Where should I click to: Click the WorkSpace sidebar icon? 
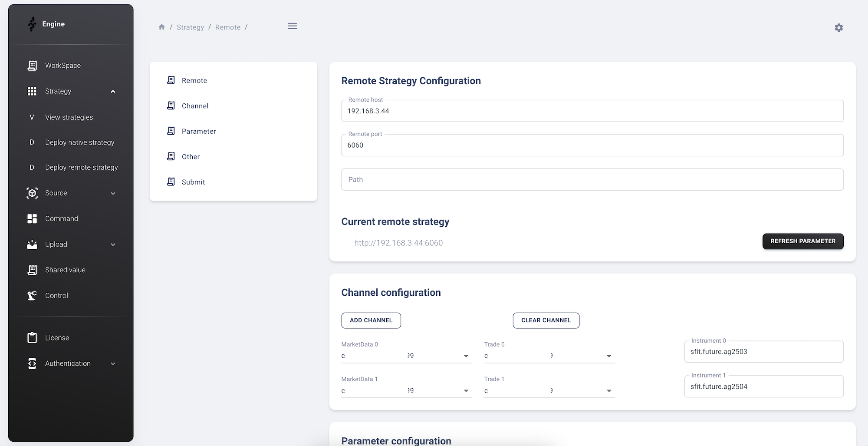click(x=32, y=66)
